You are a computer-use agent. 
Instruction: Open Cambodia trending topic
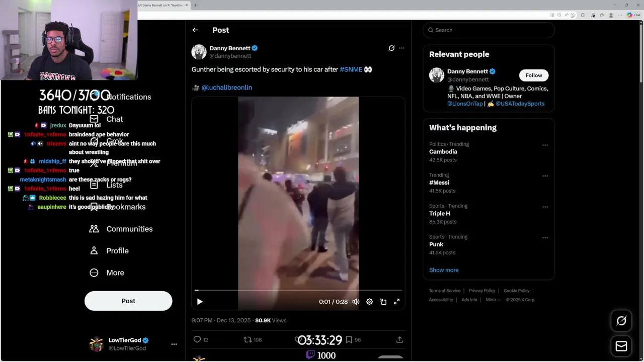click(x=443, y=152)
